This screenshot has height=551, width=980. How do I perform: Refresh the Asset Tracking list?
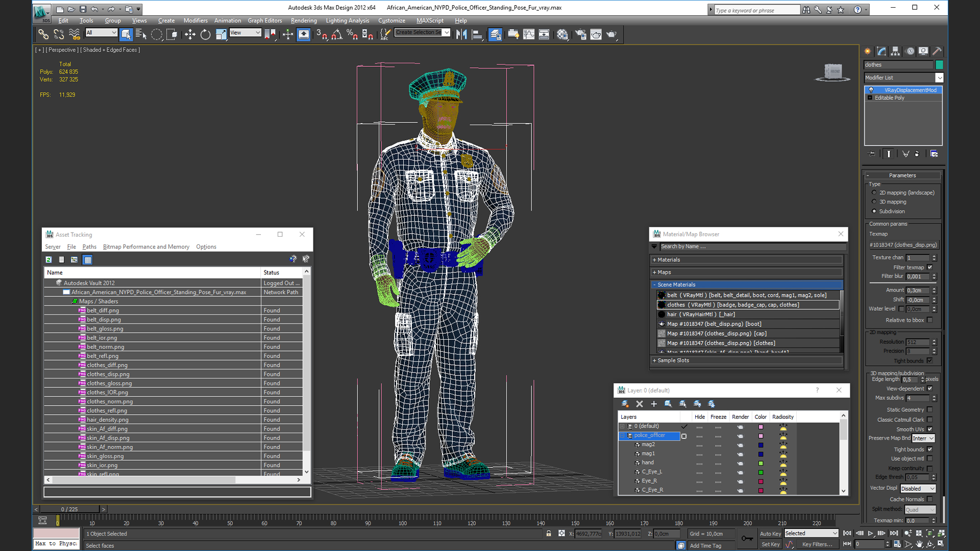point(48,260)
